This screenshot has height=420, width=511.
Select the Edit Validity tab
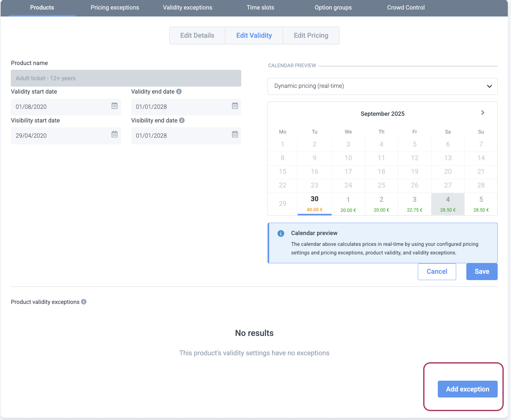[x=254, y=36]
